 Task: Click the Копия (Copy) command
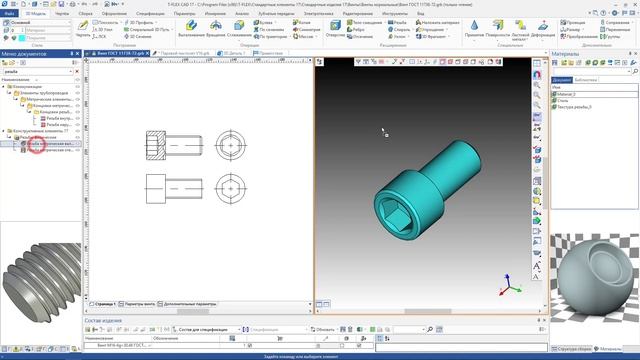tap(302, 22)
